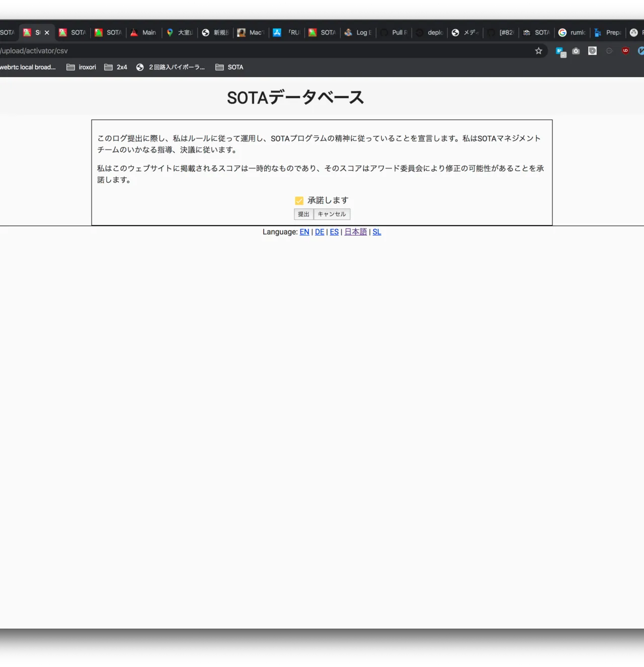Click the white disc extension icon
This screenshot has width=644, height=667.
click(x=593, y=51)
